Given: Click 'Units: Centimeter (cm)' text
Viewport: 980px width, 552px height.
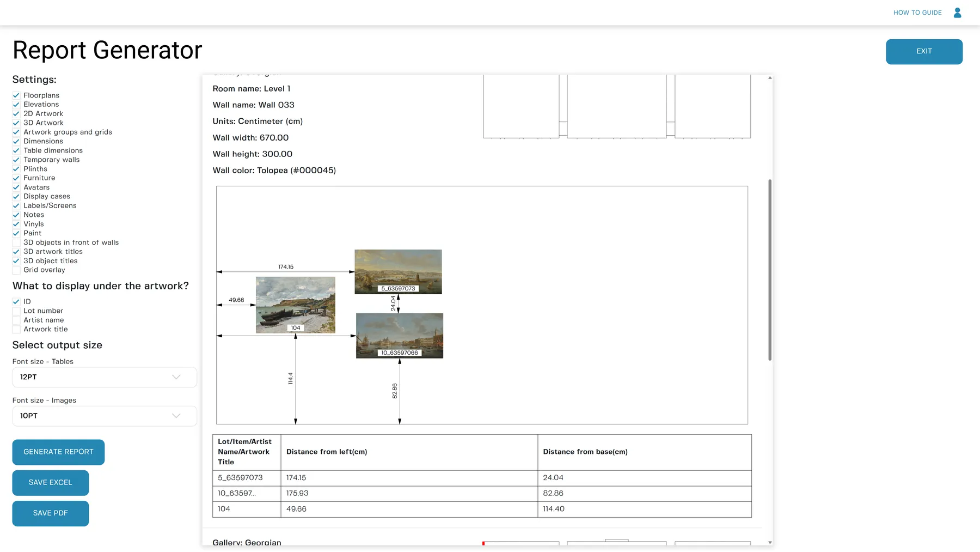Looking at the screenshot, I should (258, 122).
